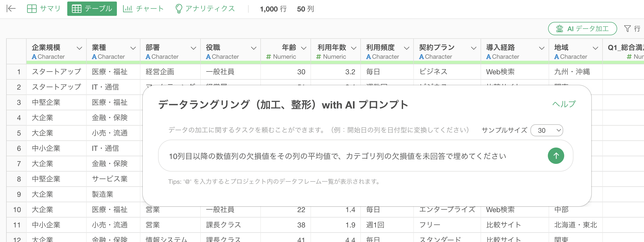Switch to the サマリ tab
This screenshot has width=644, height=242.
[43, 9]
